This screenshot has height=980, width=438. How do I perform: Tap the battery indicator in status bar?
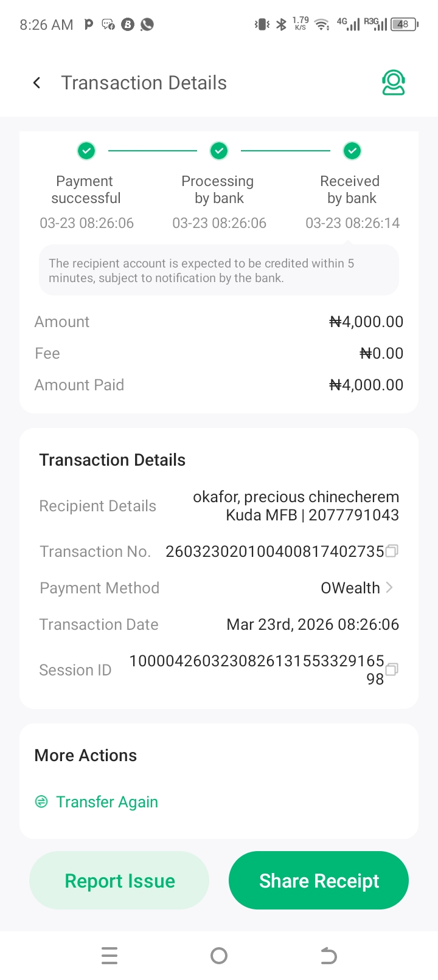(404, 24)
